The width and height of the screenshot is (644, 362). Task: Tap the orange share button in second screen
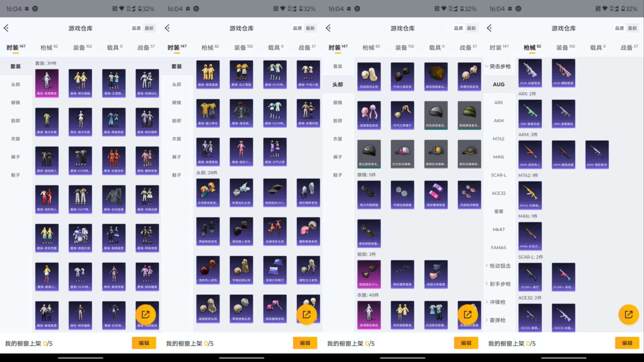[307, 314]
